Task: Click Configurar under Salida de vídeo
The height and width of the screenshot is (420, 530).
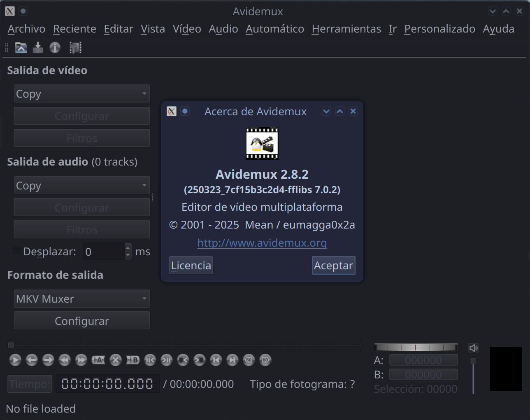Action: pyautogui.click(x=81, y=116)
